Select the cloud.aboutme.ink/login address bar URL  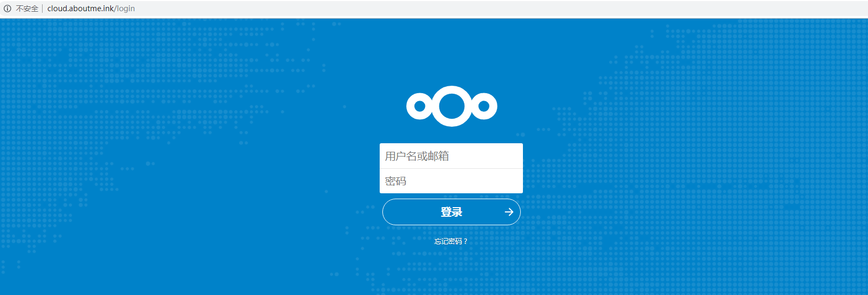[x=91, y=9]
